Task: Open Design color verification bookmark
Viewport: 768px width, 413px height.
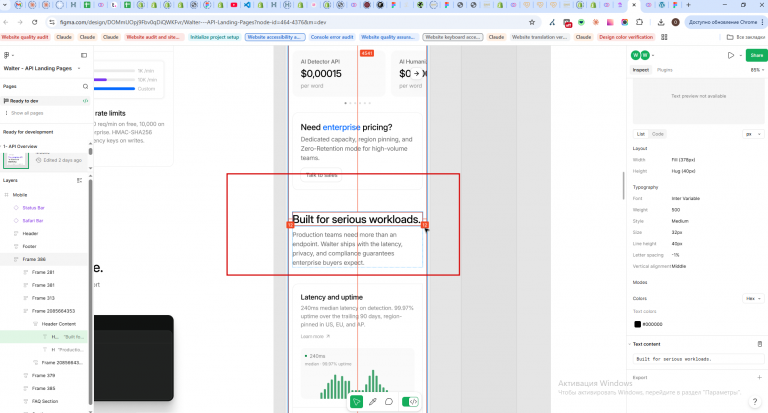Action: pos(626,37)
